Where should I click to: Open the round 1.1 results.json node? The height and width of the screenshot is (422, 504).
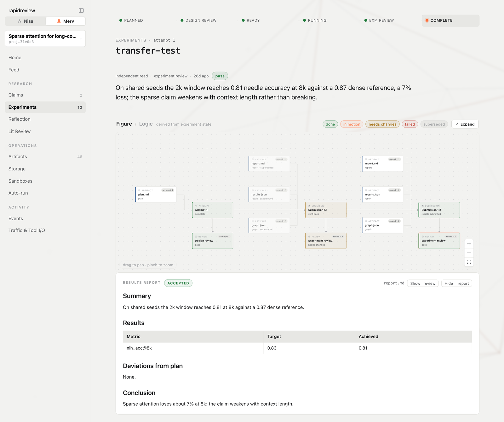tap(269, 194)
